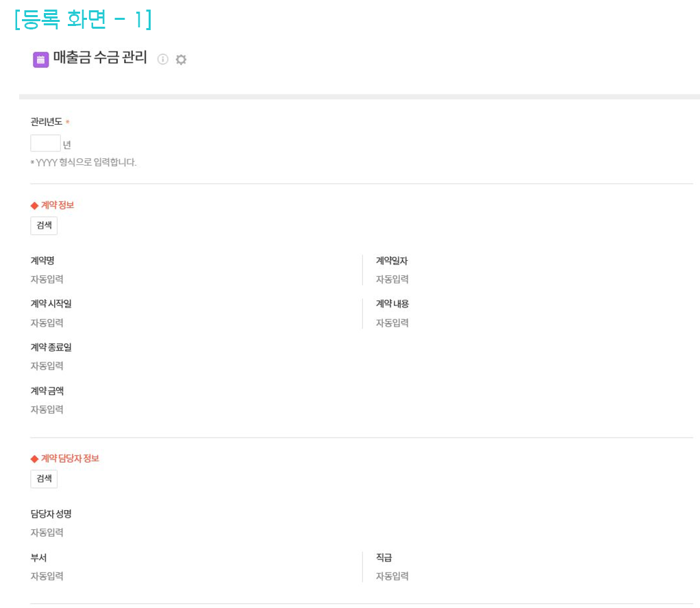This screenshot has width=700, height=608.
Task: Click the purple calendar icon beside the title
Action: coord(40,60)
